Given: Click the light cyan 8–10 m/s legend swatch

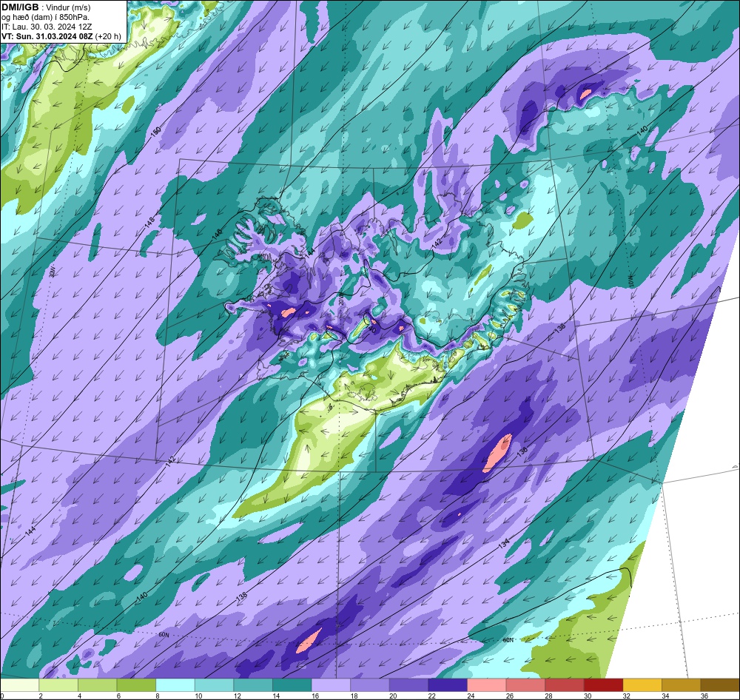Looking at the screenshot, I should click(x=175, y=685).
